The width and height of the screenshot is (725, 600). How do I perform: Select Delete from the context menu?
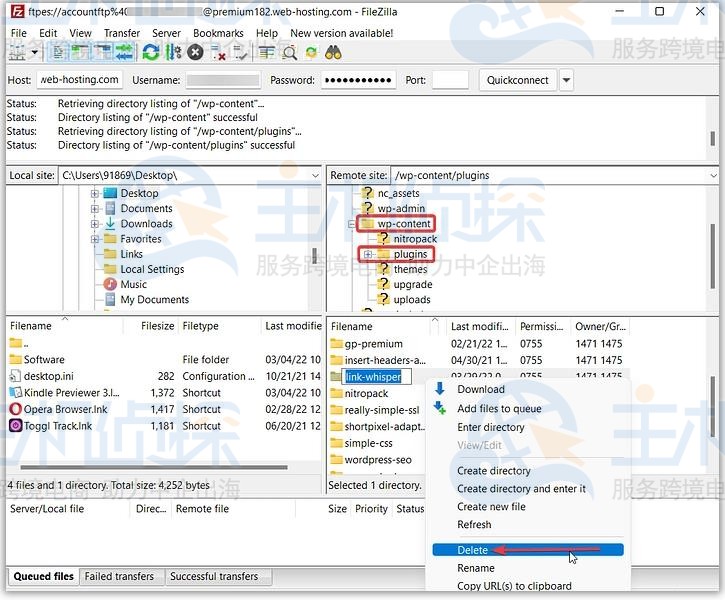pyautogui.click(x=473, y=550)
